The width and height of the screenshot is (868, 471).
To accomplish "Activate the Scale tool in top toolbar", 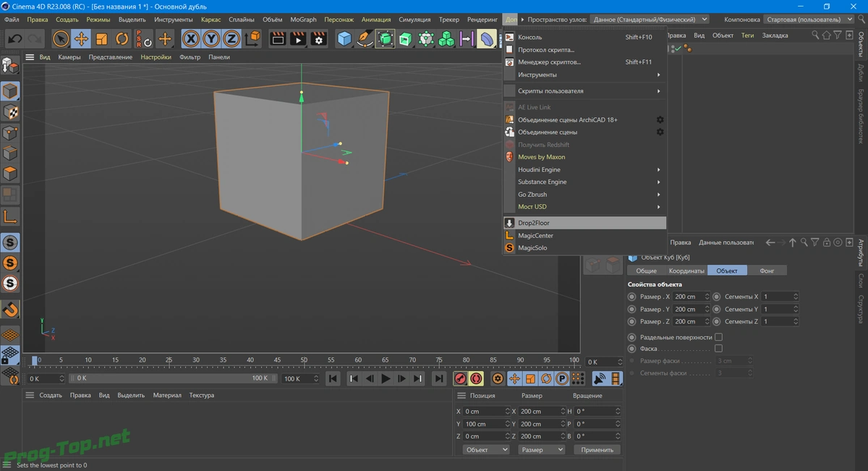I will click(102, 38).
